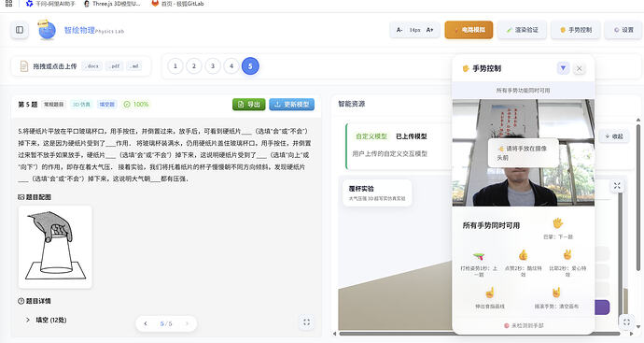The image size is (644, 343).
Task: Toggle the sidebar panel icon
Action: [20, 30]
